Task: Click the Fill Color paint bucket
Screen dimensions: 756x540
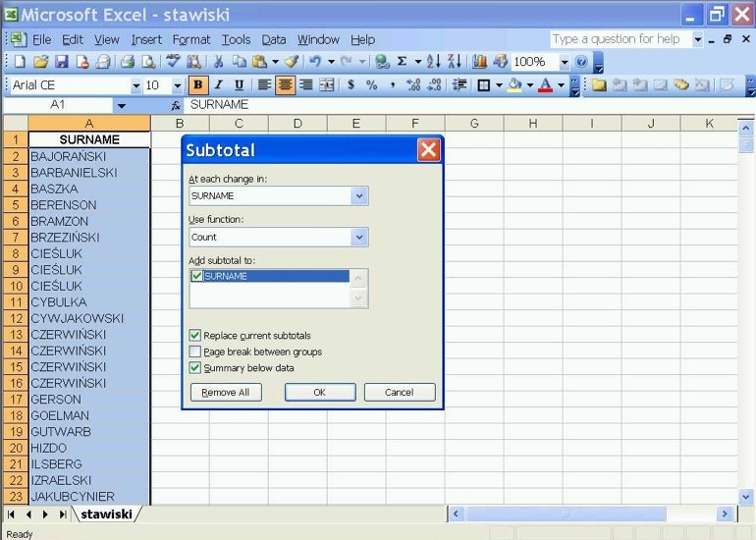Action: (x=514, y=85)
